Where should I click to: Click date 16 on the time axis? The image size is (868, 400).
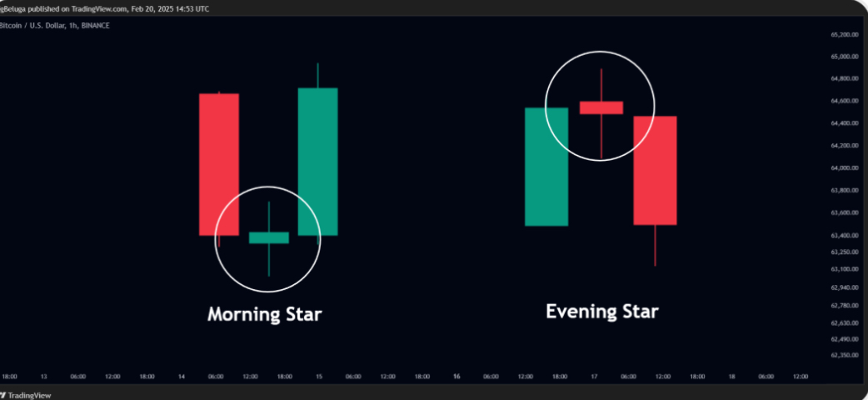click(456, 377)
